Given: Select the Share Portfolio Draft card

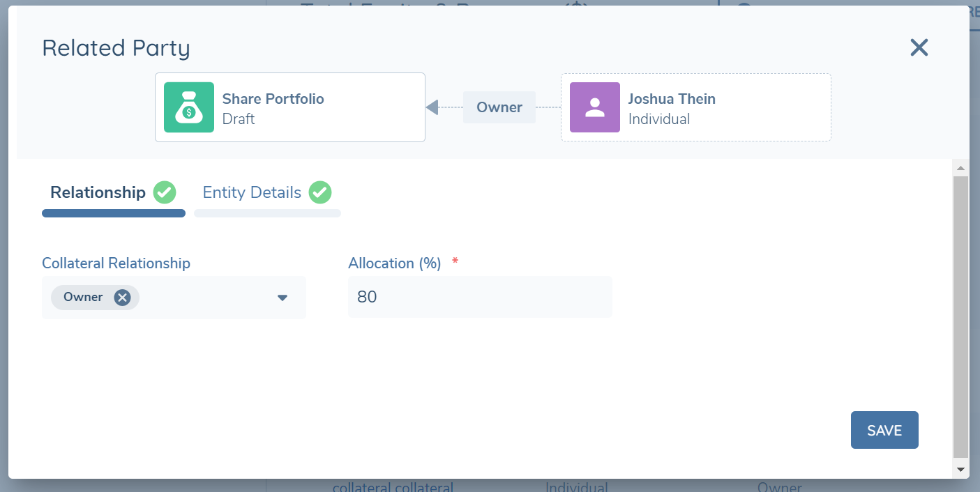Looking at the screenshot, I should [290, 107].
